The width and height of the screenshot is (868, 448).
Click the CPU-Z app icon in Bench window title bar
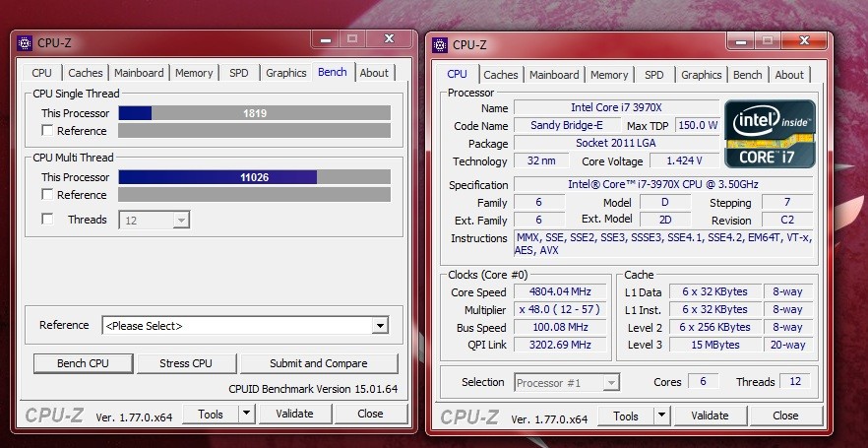(25, 43)
